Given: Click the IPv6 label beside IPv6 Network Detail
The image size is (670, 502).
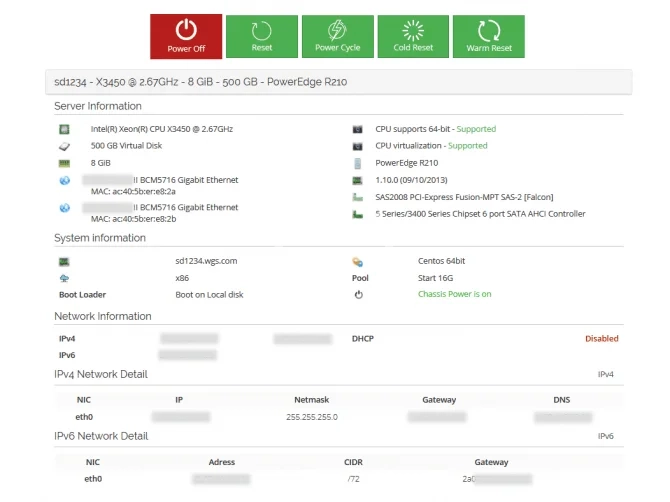Looking at the screenshot, I should [605, 436].
